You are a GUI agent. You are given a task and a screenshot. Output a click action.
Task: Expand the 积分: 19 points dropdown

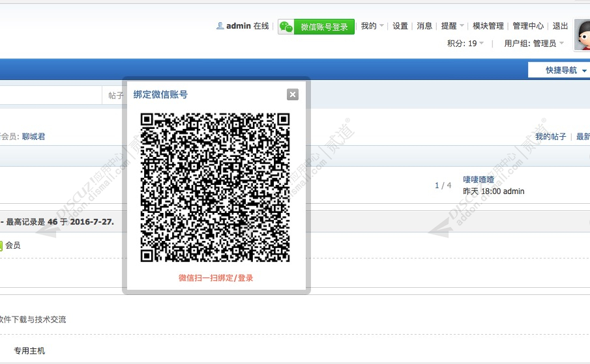tap(465, 44)
